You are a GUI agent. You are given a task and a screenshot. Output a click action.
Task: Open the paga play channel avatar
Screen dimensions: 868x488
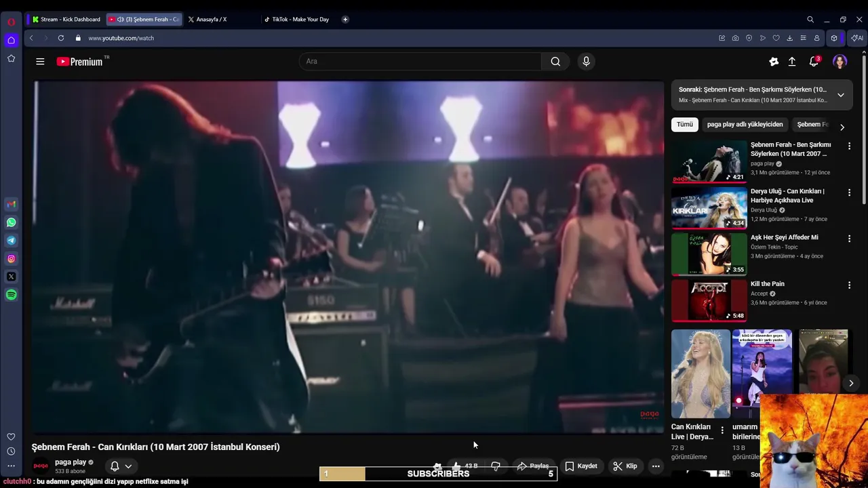[41, 466]
